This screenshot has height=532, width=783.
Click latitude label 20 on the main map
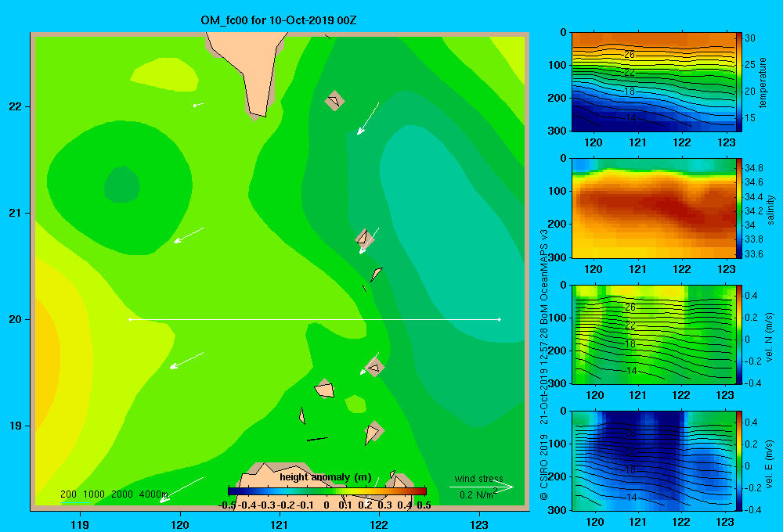click(x=16, y=319)
